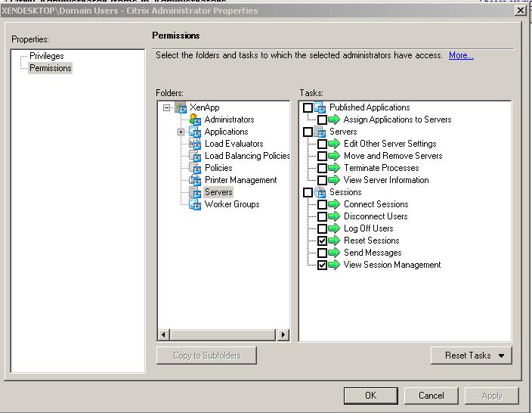
Task: Open the Reset Tasks dropdown arrow
Action: coord(502,356)
